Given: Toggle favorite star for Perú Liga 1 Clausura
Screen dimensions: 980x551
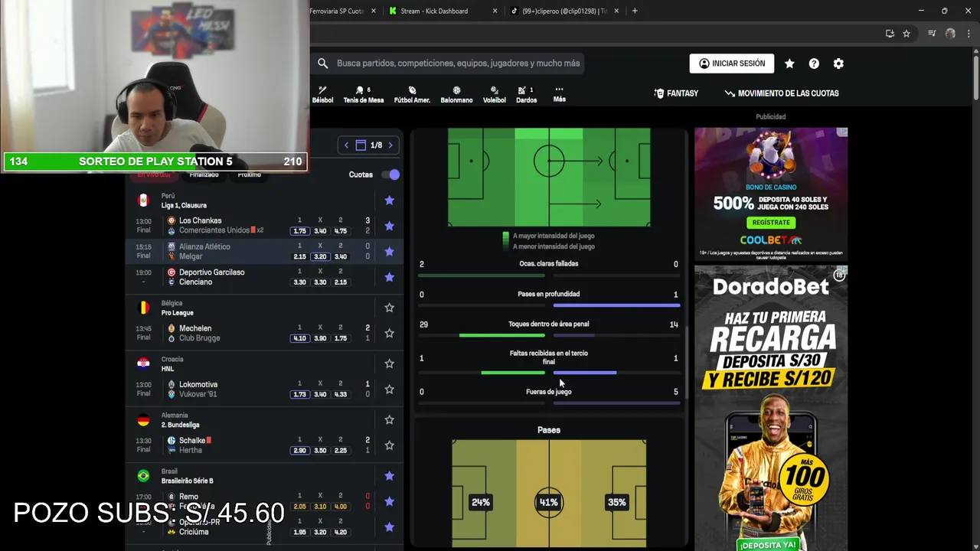Looking at the screenshot, I should (389, 201).
